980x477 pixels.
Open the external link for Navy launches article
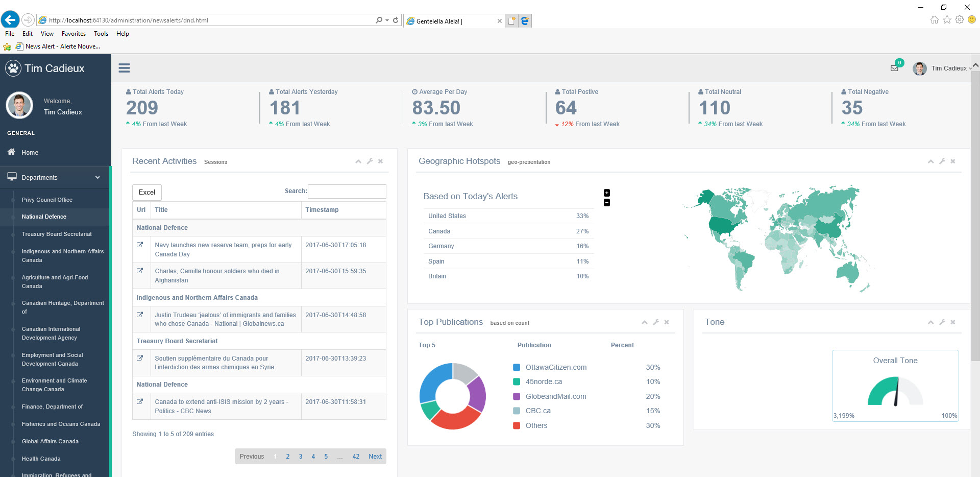coord(140,245)
